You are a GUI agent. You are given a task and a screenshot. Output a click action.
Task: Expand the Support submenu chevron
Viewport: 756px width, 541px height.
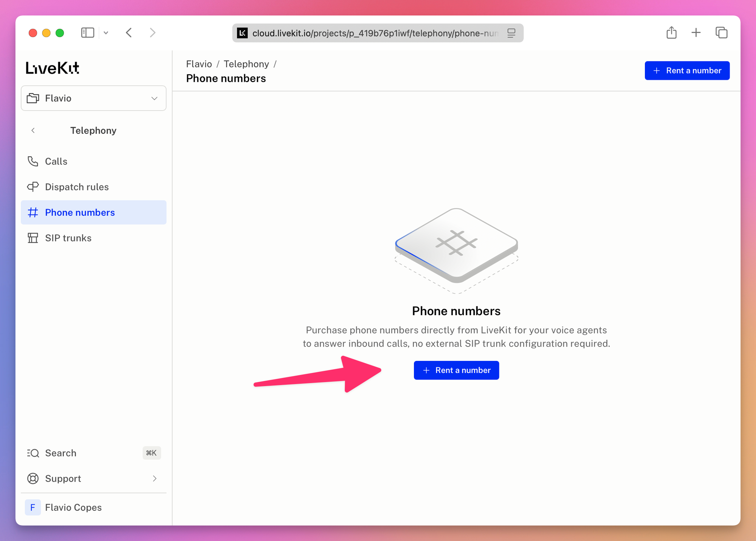(x=155, y=479)
